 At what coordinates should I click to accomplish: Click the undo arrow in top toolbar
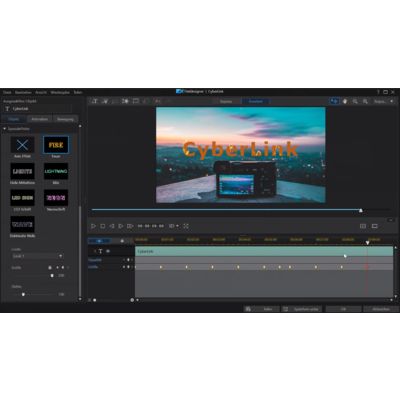coord(158,101)
